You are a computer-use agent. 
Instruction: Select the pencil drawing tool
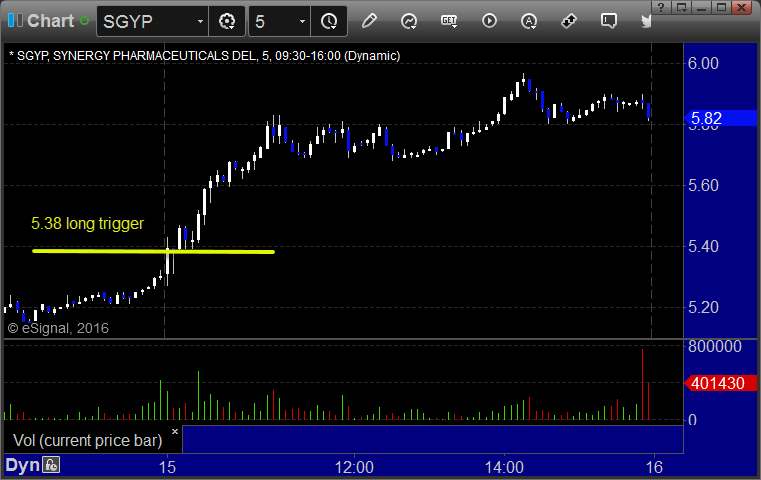coord(369,21)
